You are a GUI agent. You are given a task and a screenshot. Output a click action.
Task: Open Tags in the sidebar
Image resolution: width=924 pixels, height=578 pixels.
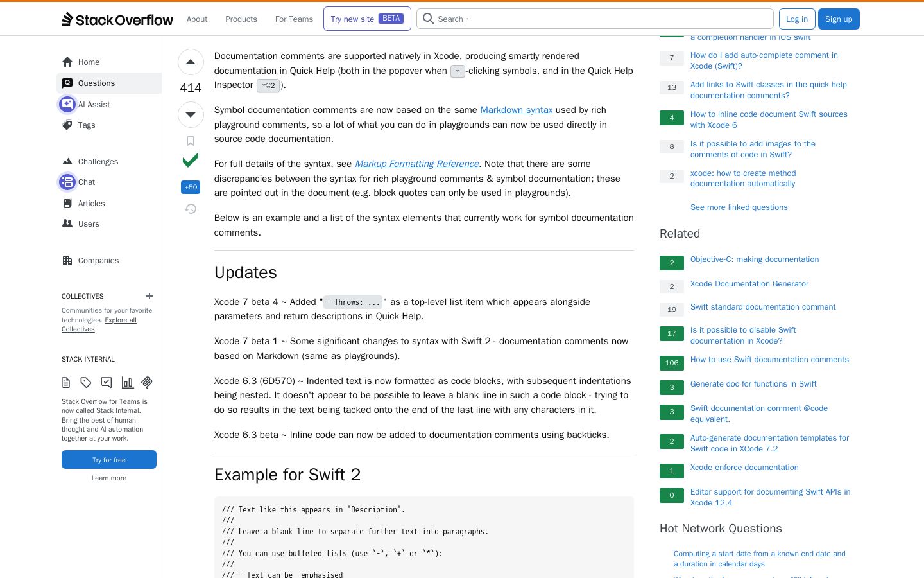pyautogui.click(x=109, y=125)
